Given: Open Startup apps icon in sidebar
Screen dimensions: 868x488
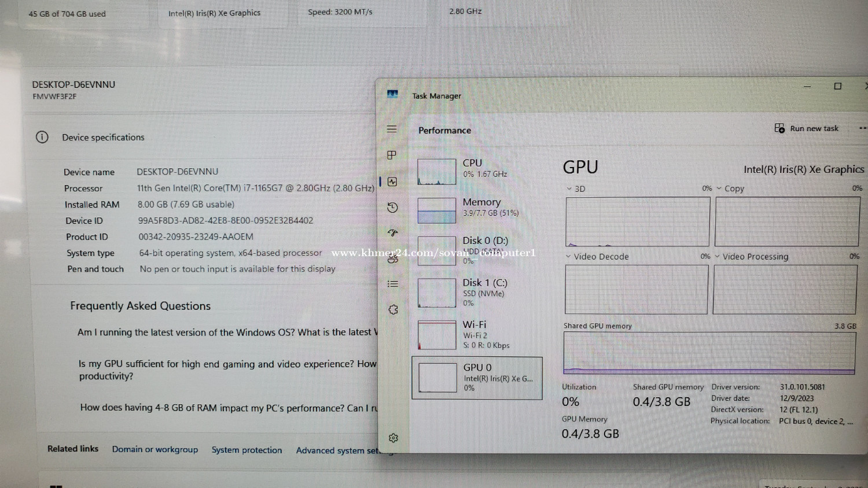Looking at the screenshot, I should 393,233.
